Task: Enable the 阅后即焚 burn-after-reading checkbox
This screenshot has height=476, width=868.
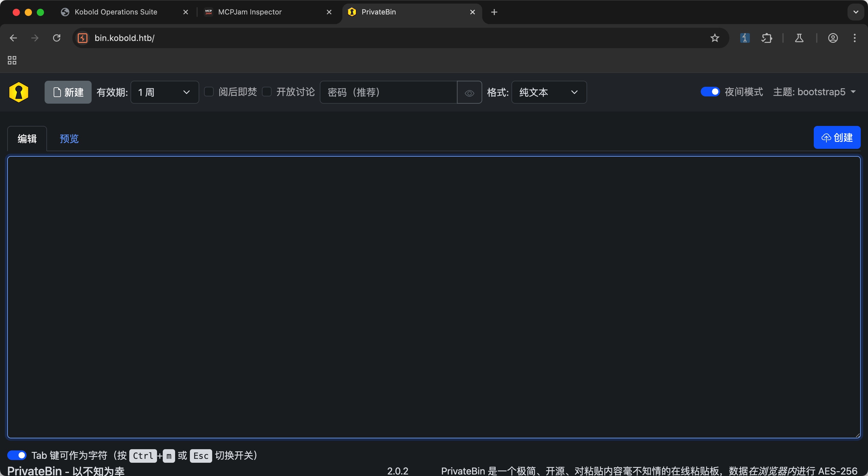Action: click(209, 92)
